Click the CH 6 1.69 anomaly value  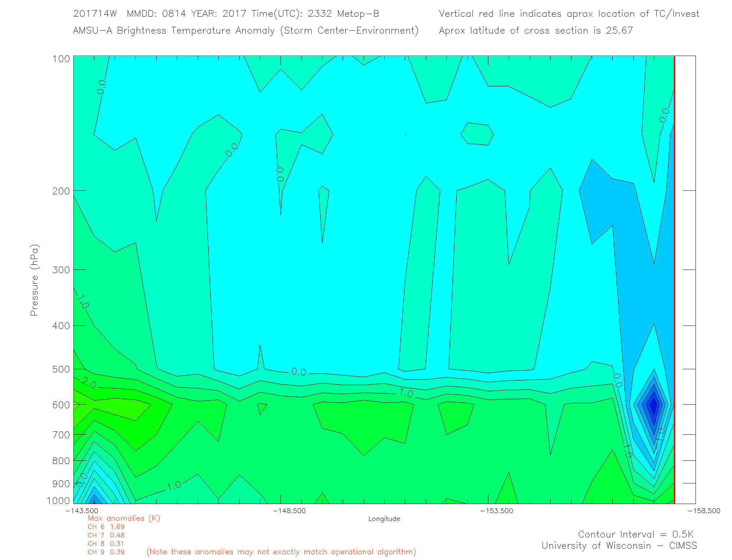[106, 527]
